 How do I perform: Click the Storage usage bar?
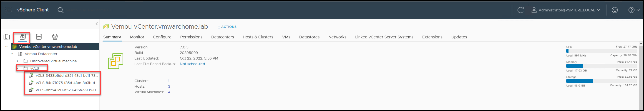coord(602,81)
